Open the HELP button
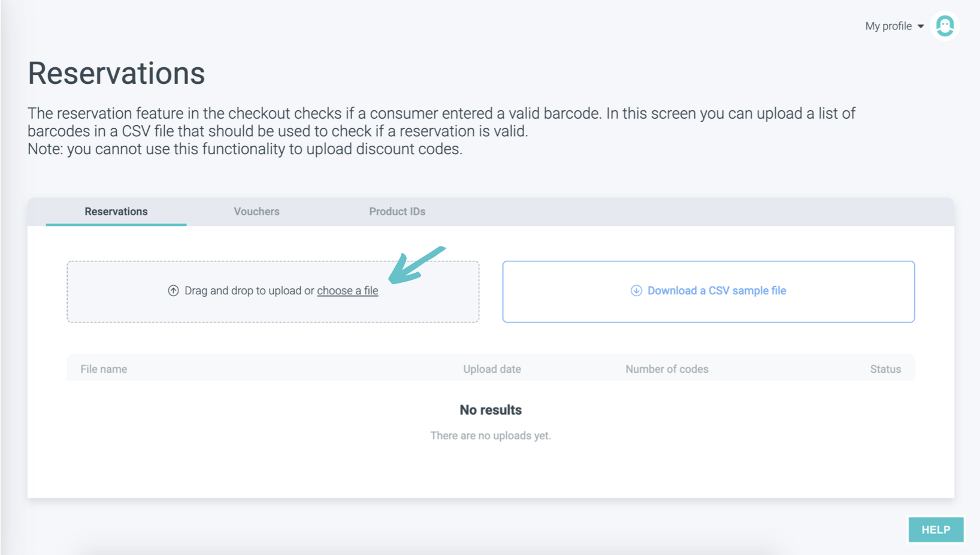Image resolution: width=980 pixels, height=555 pixels. point(936,530)
